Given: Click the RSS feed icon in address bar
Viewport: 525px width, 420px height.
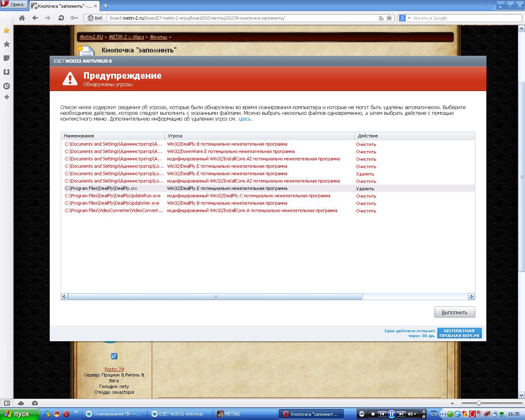Looking at the screenshot, I should tap(381, 18).
